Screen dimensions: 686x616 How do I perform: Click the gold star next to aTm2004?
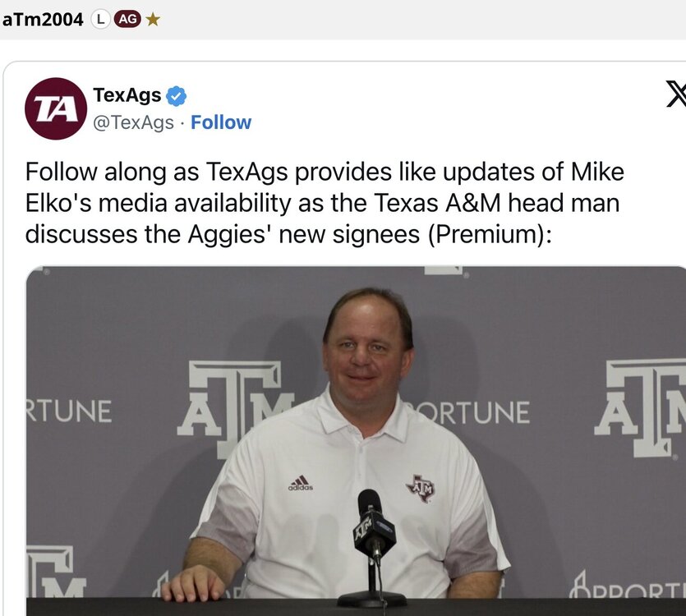[x=153, y=19]
